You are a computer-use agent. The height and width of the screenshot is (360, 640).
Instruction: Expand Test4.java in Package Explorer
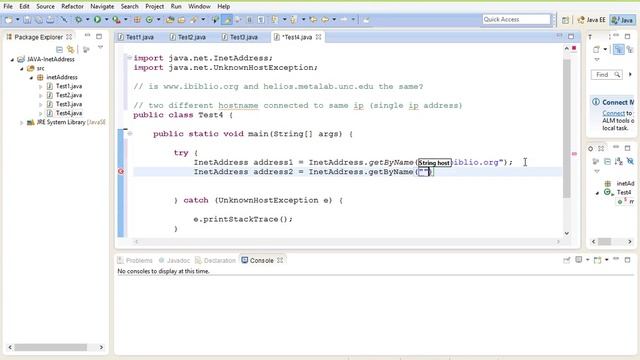point(40,113)
